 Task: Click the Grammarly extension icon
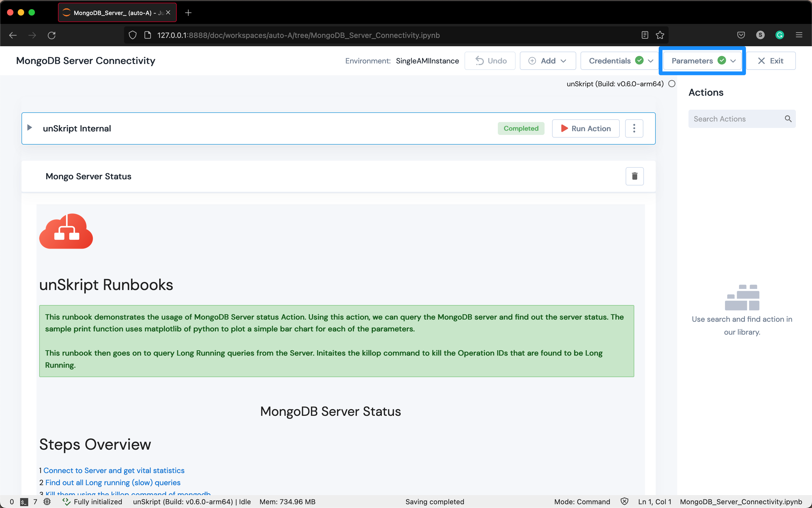780,35
